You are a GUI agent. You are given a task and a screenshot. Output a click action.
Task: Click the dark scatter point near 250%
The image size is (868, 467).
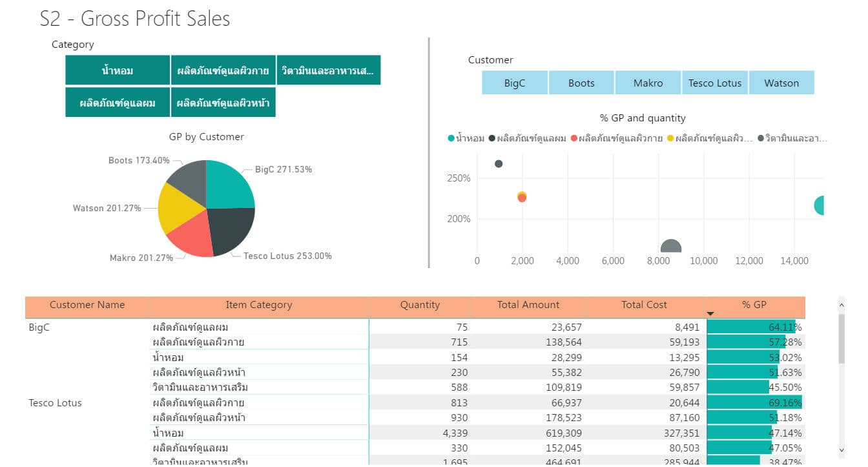[499, 164]
